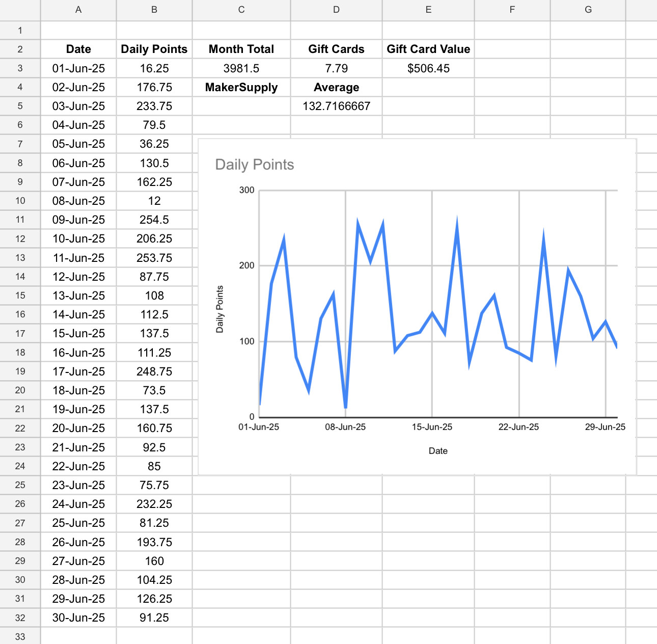Select points value 111.25
657x644 pixels.
[154, 353]
